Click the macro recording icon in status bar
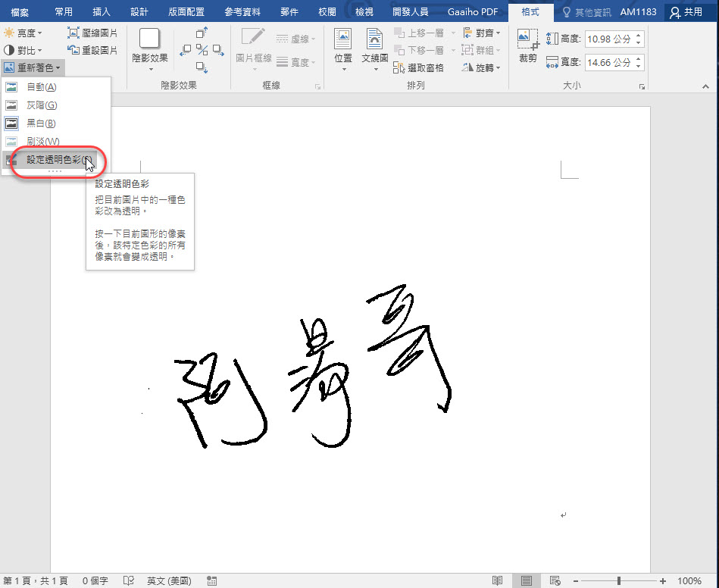This screenshot has width=719, height=588. 212,580
